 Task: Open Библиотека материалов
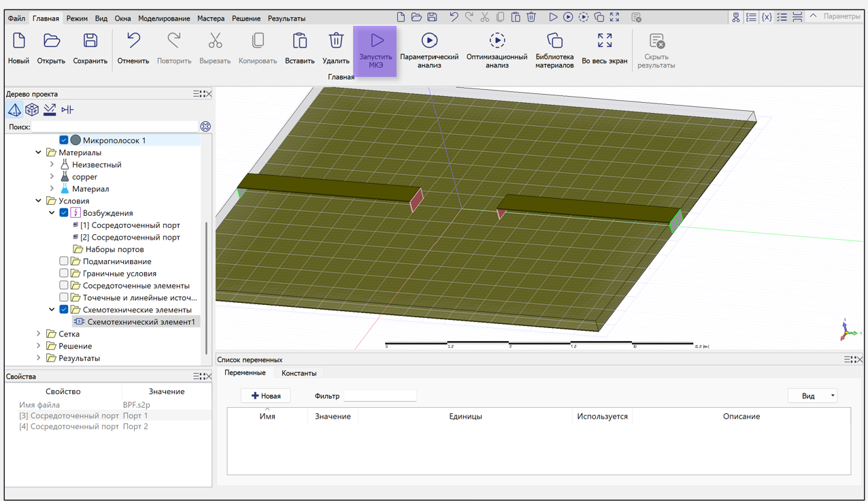pos(554,50)
